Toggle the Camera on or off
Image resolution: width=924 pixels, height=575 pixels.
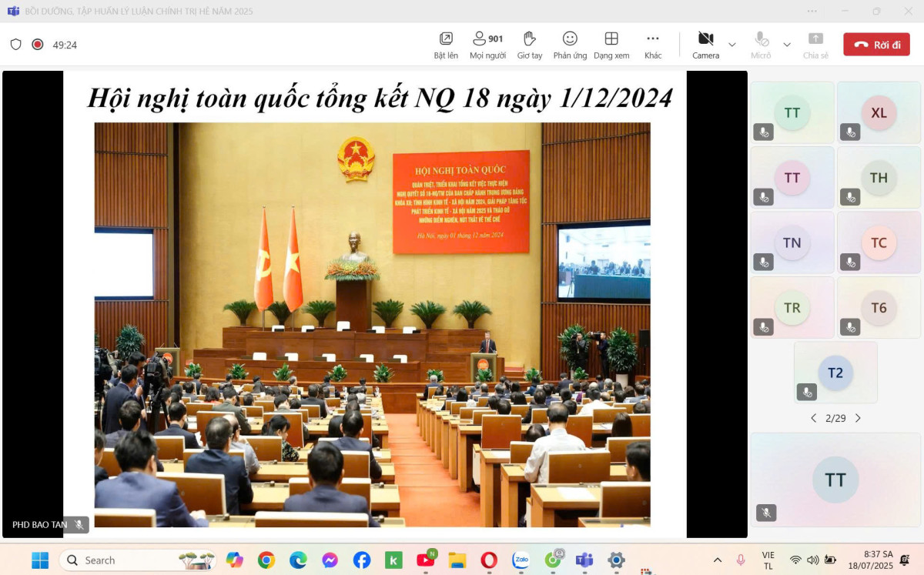705,38
